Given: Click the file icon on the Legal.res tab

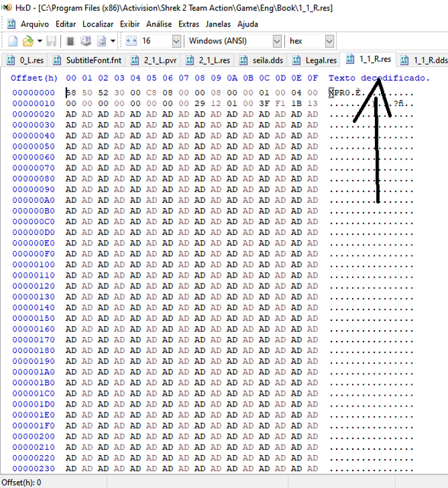Looking at the screenshot, I should pos(296,60).
